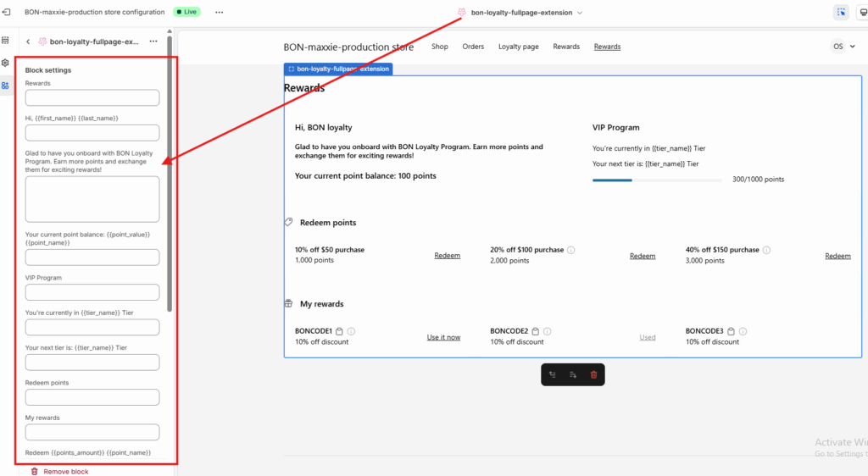Copy BONCODE1 with clipboard icon
The height and width of the screenshot is (476, 868).
click(339, 331)
